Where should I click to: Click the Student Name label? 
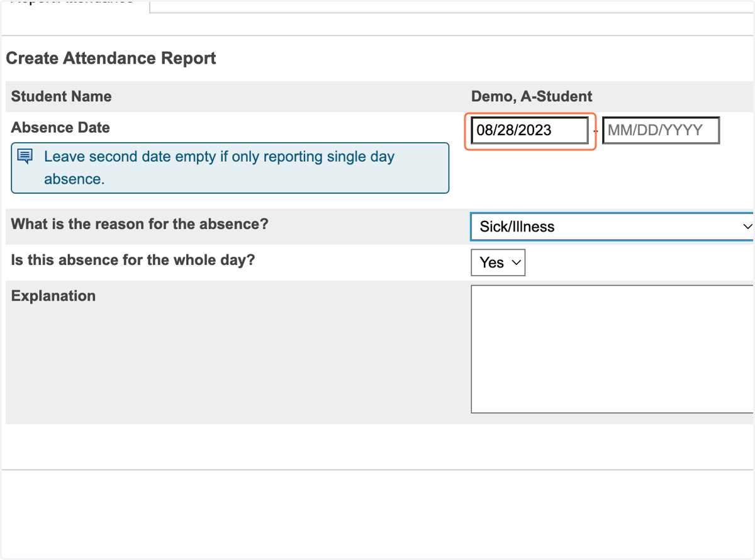pyautogui.click(x=62, y=96)
